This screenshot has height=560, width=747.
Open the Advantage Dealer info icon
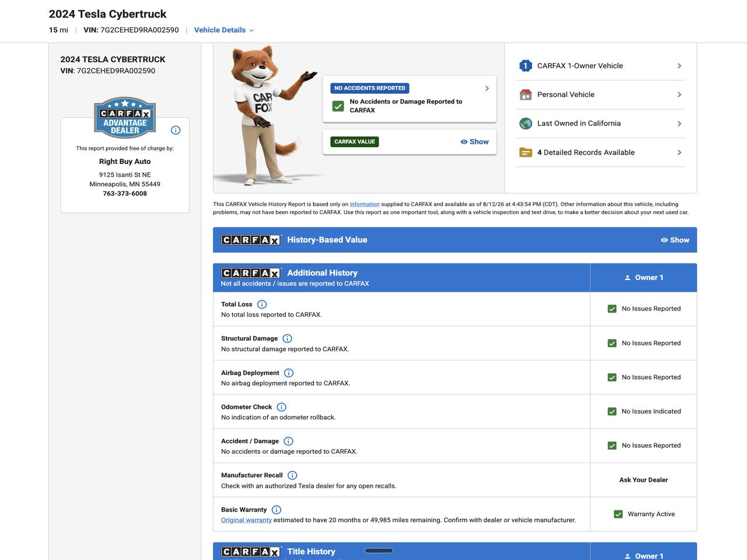(x=176, y=130)
